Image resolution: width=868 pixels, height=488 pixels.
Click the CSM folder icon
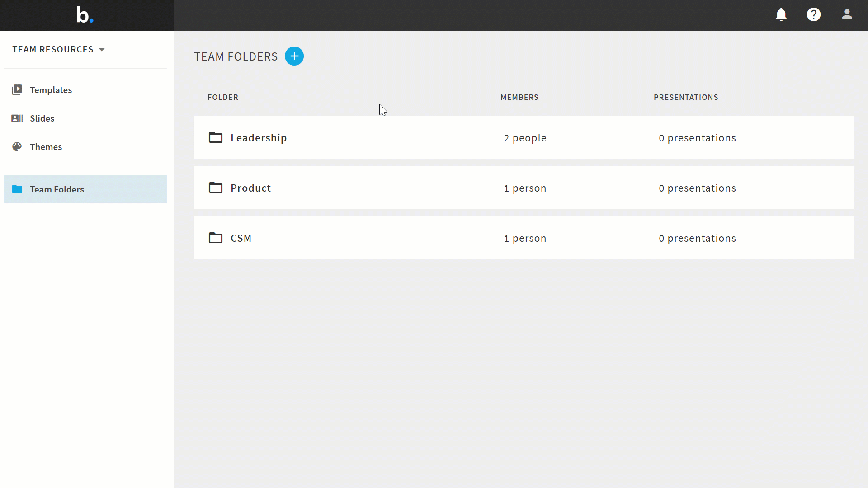tap(216, 238)
